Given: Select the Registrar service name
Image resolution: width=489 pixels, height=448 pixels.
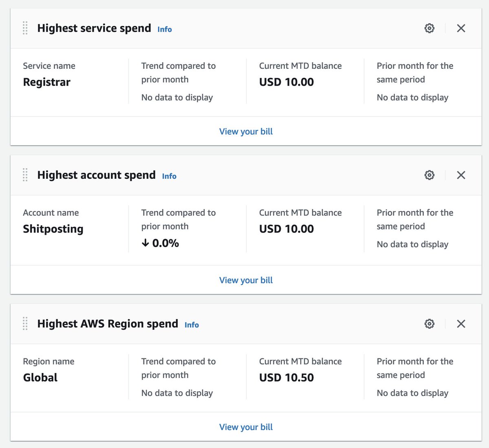Looking at the screenshot, I should (47, 82).
